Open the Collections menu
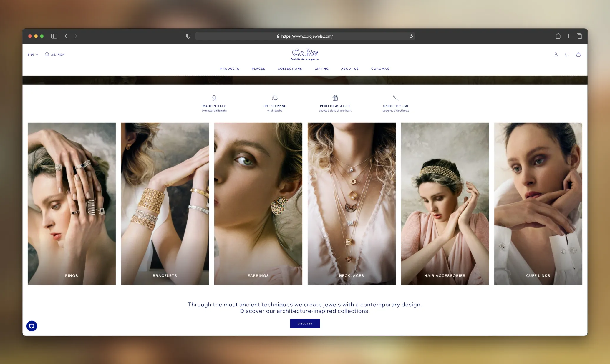The image size is (610, 364). tap(290, 69)
